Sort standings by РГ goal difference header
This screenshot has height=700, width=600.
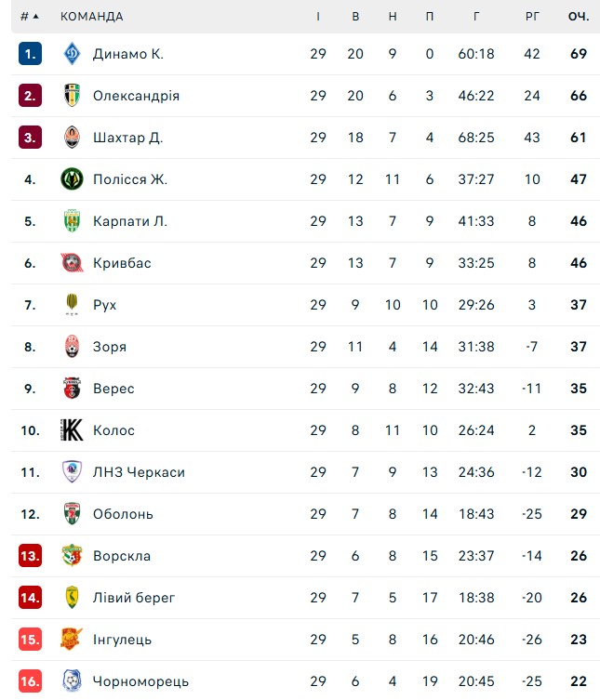click(x=532, y=17)
